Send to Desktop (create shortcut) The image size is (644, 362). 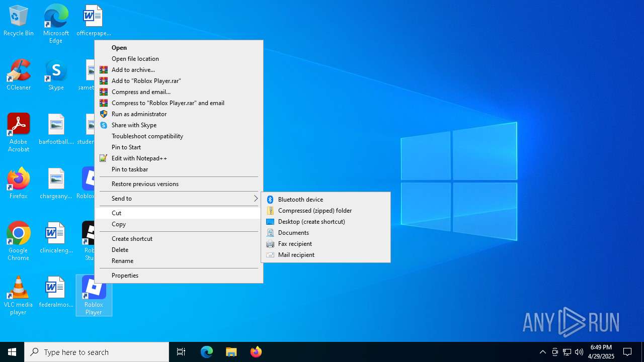point(326,222)
